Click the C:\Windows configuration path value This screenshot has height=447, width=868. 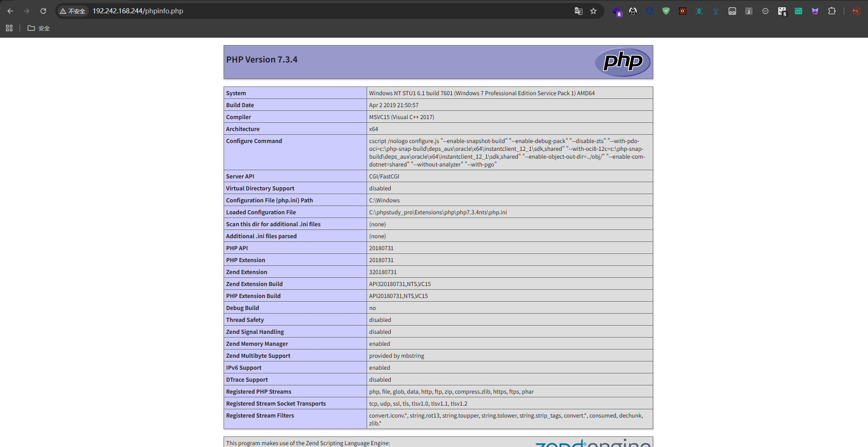click(x=384, y=200)
